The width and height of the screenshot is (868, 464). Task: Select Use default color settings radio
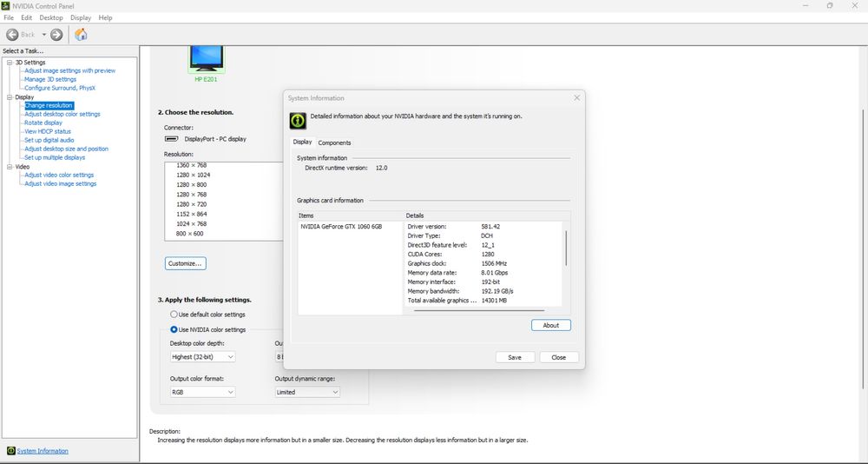pyautogui.click(x=174, y=315)
